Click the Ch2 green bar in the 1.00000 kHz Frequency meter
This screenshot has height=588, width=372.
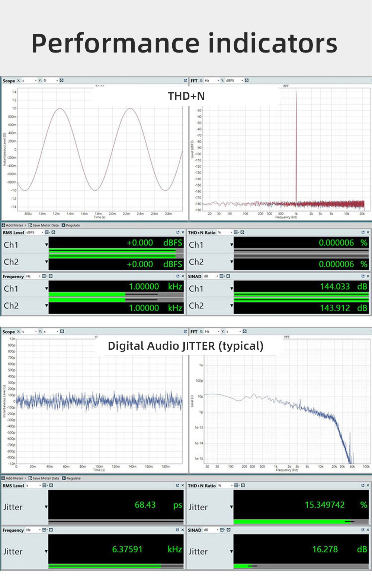click(x=87, y=300)
